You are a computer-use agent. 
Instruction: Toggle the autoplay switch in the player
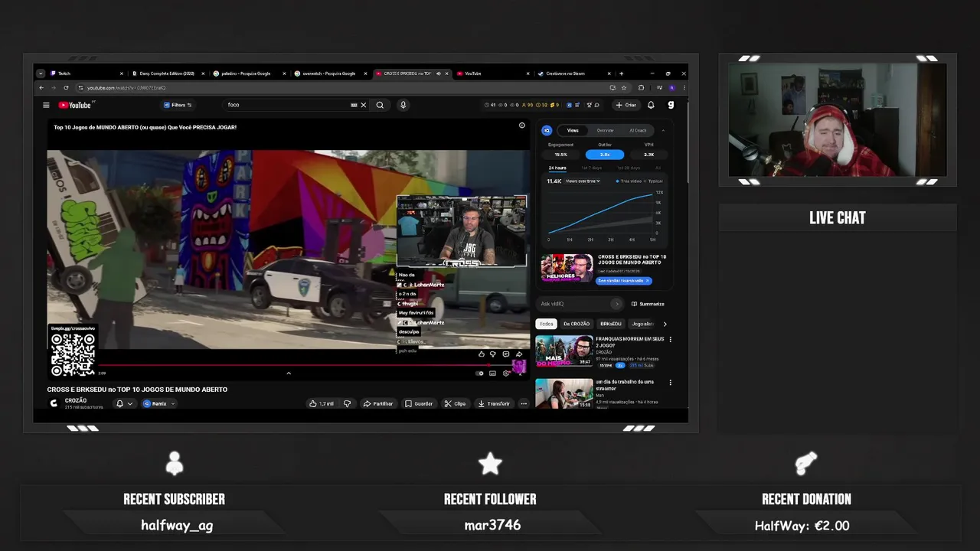480,373
